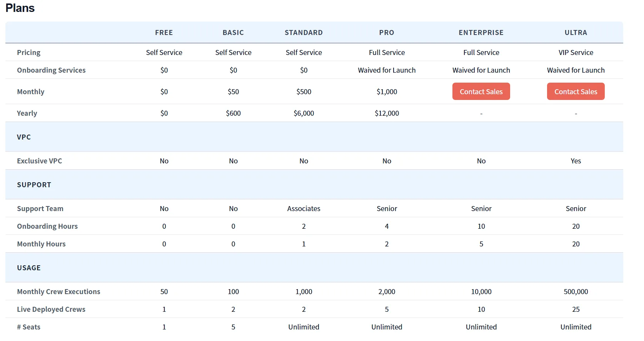Click Waived for Launch under the Enterprise column
Viewport: 644px width, 341px height.
(x=481, y=70)
